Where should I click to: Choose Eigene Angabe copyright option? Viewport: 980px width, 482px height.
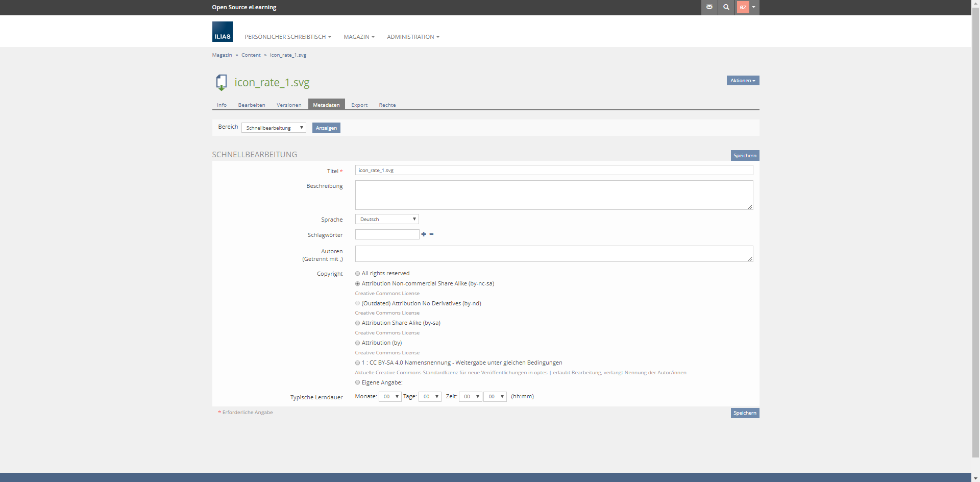357,382
